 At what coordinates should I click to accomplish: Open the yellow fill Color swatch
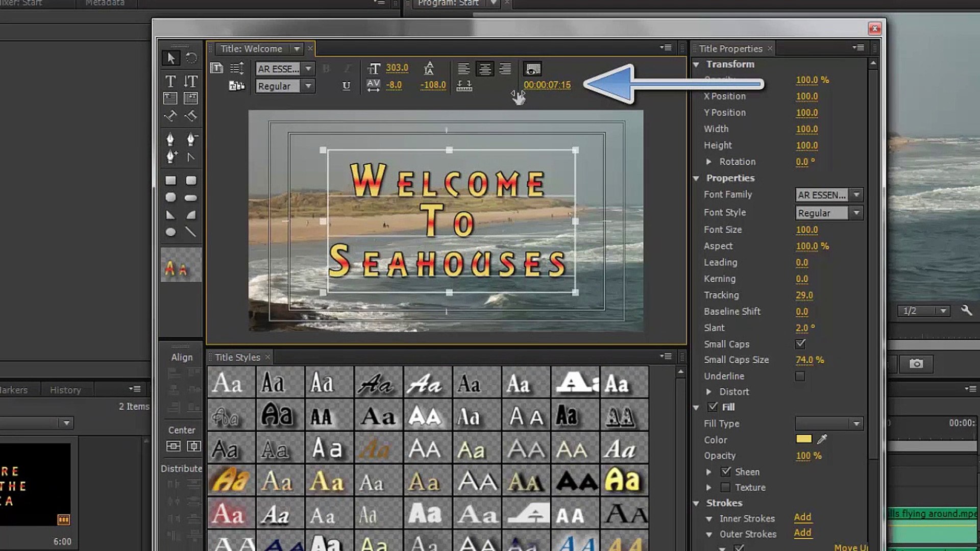(803, 439)
